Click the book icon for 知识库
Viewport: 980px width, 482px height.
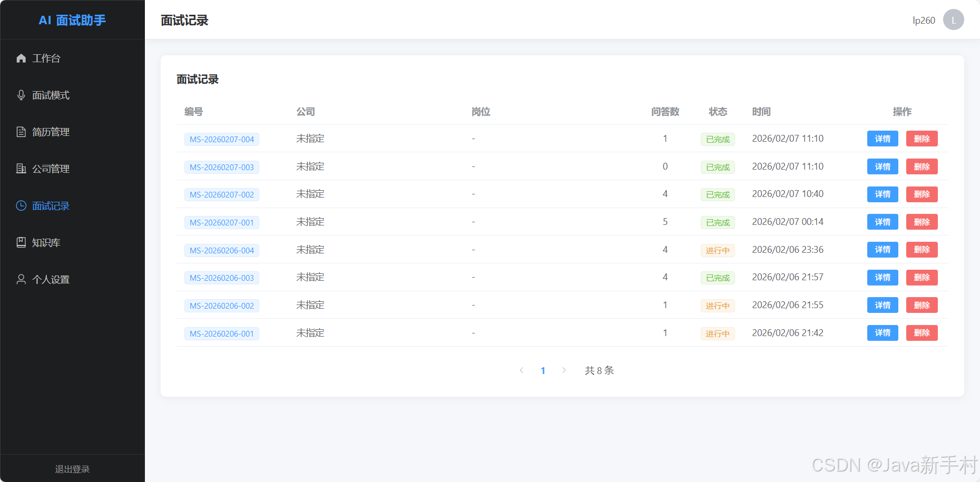click(21, 242)
